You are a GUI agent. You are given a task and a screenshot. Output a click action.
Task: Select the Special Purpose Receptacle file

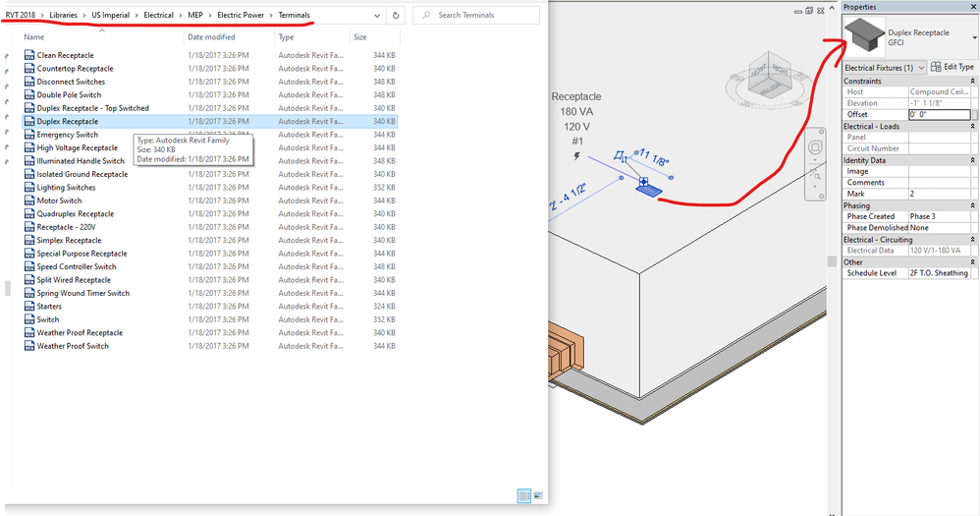(82, 254)
